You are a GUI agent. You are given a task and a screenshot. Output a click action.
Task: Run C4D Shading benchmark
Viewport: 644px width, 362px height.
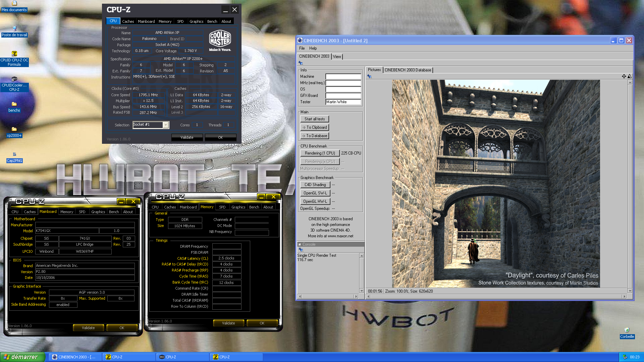click(x=315, y=185)
